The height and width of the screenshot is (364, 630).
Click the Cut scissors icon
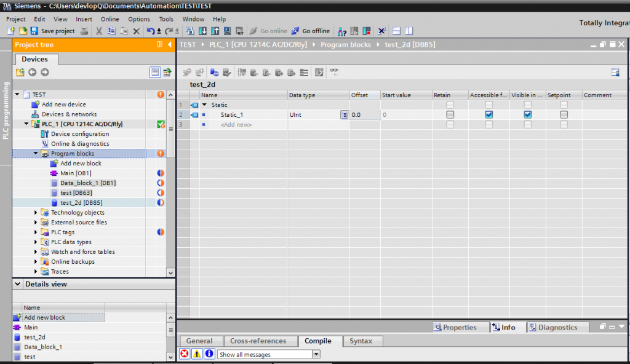pyautogui.click(x=99, y=31)
